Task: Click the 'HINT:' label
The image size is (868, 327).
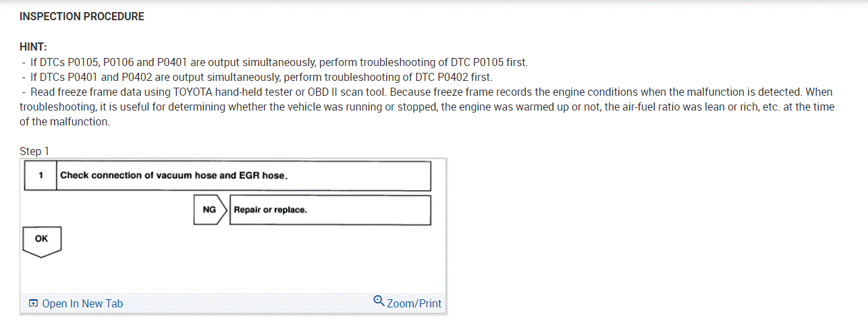Action: tap(32, 47)
